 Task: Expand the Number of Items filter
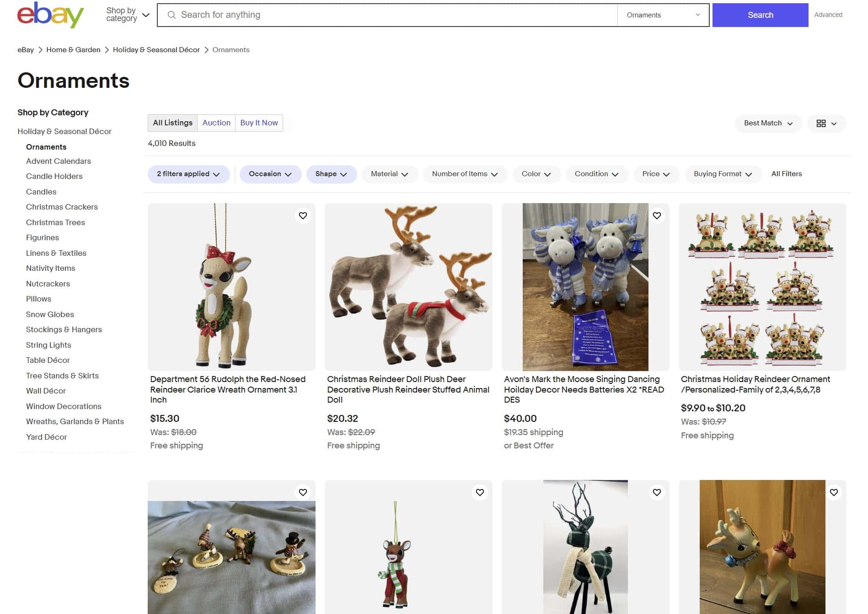click(x=465, y=174)
